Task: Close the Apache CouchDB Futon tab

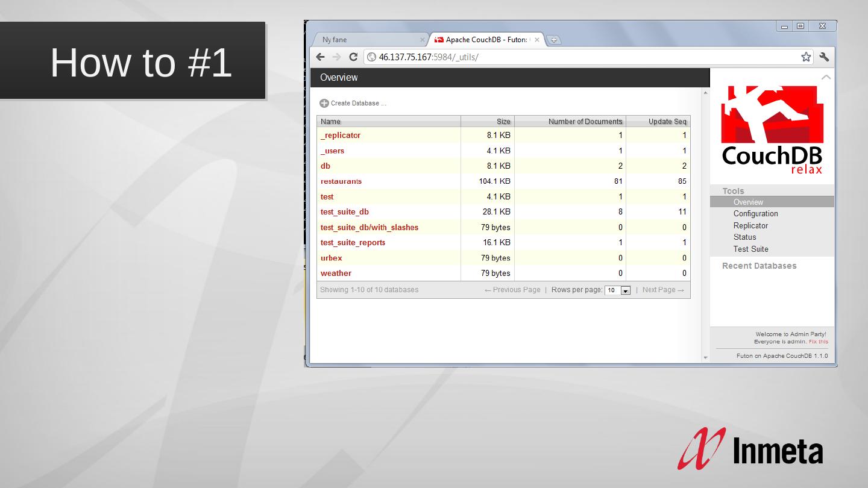Action: click(x=537, y=40)
